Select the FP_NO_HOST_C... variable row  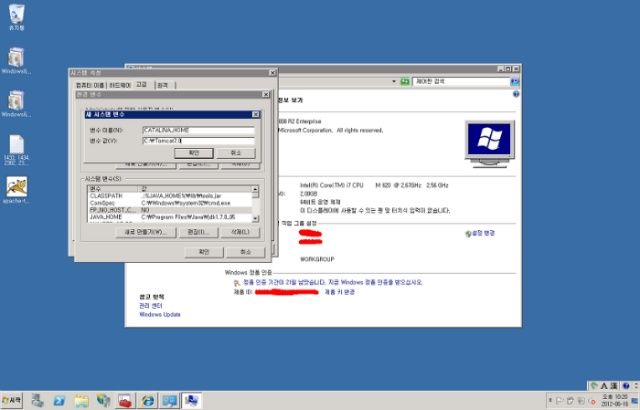[x=170, y=210]
